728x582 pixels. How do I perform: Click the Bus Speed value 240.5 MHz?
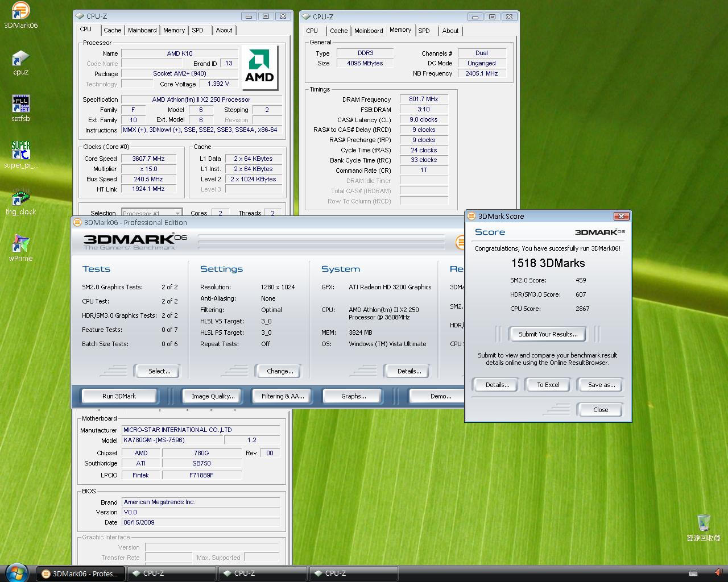tap(148, 179)
